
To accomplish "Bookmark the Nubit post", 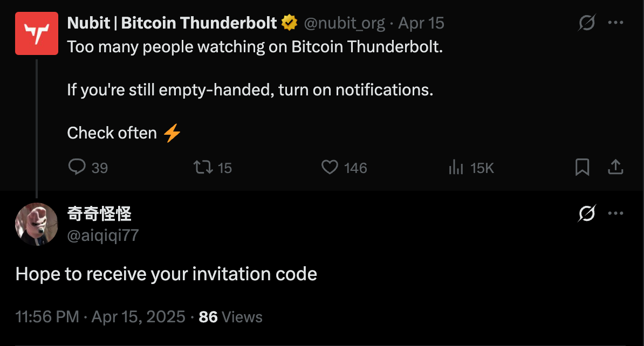I will pyautogui.click(x=583, y=167).
